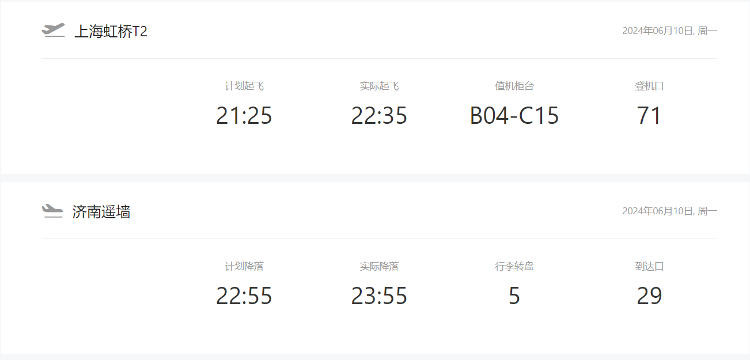Image resolution: width=750 pixels, height=360 pixels.
Task: Click the actual landing time 23:55
Action: [x=379, y=295]
